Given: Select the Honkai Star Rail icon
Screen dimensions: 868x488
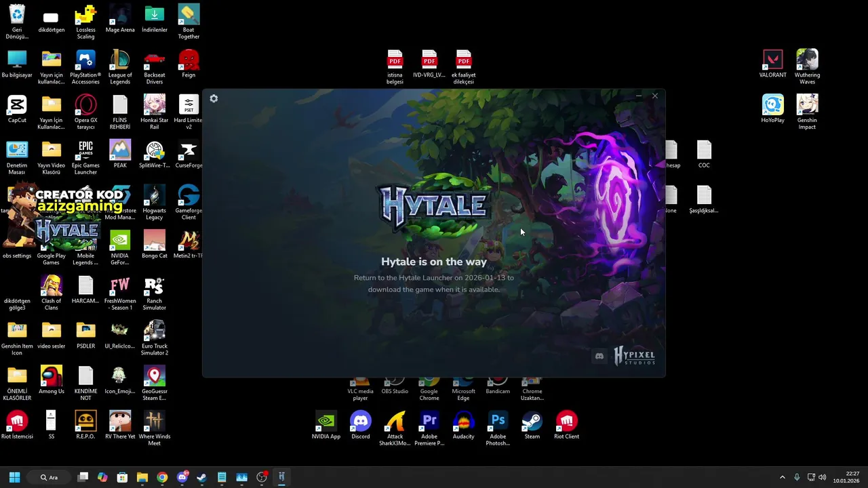Looking at the screenshot, I should 154,112.
